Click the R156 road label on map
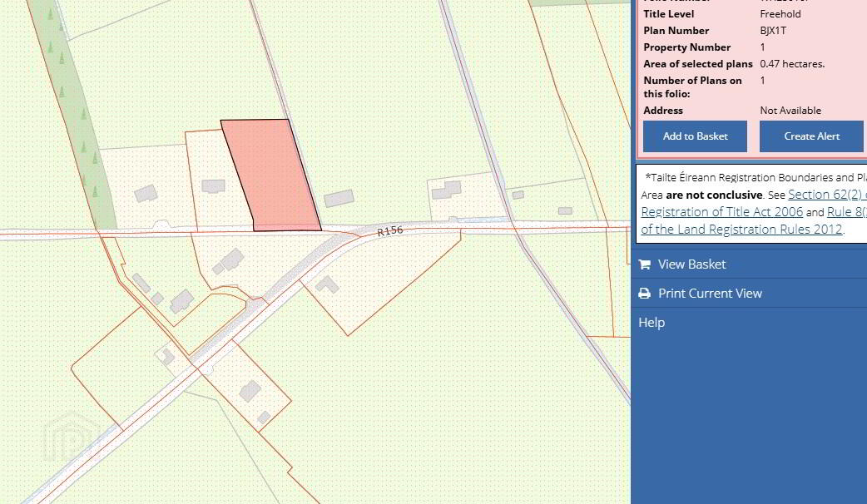867x504 pixels. pyautogui.click(x=389, y=232)
